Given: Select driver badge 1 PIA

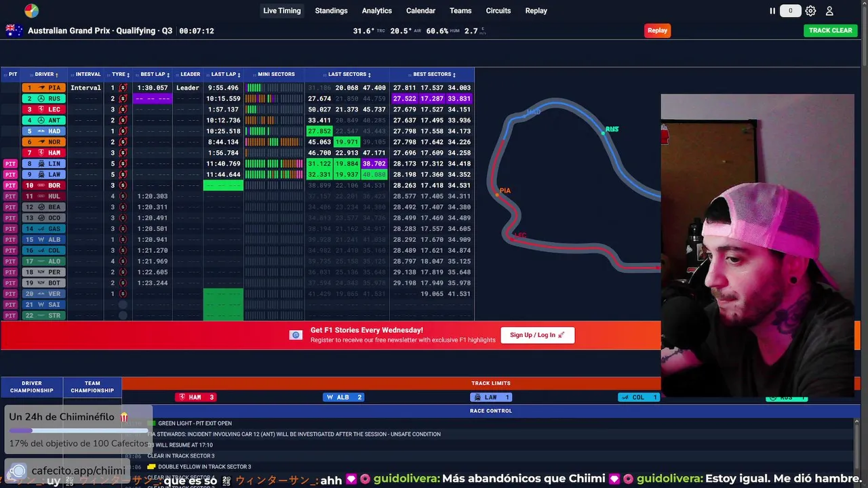Looking at the screenshot, I should (44, 88).
